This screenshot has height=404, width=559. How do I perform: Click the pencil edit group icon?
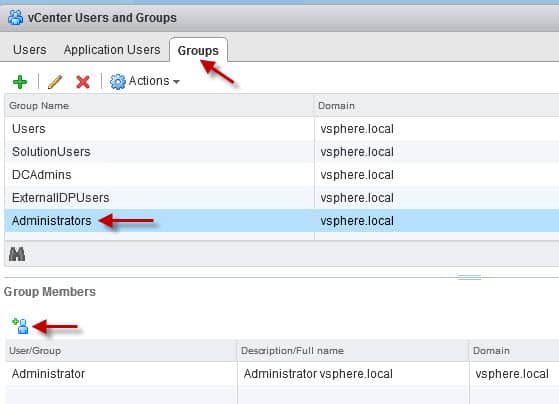click(55, 82)
